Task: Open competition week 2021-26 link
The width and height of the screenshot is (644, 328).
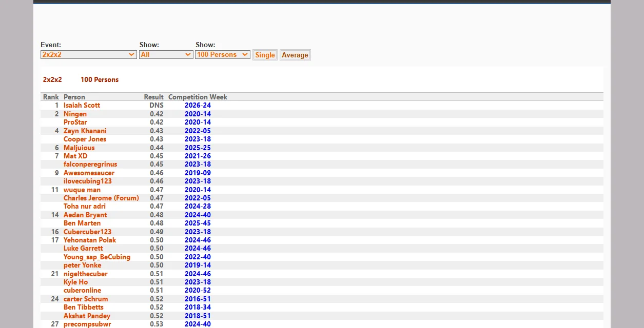Action: click(x=198, y=156)
